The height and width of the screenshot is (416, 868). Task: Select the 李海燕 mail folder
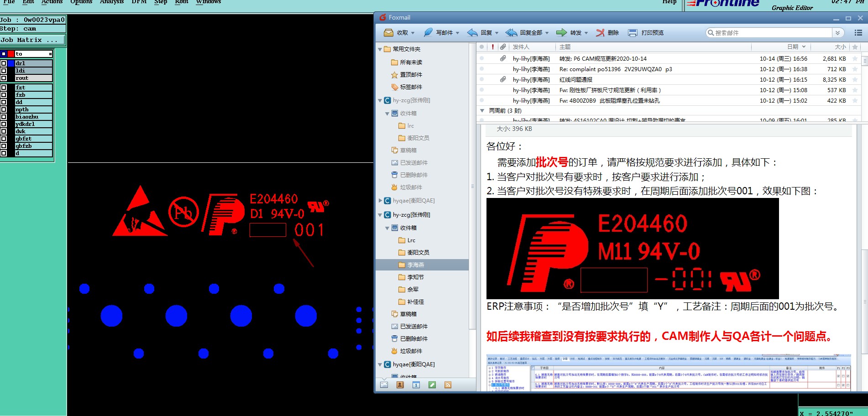[x=422, y=265]
